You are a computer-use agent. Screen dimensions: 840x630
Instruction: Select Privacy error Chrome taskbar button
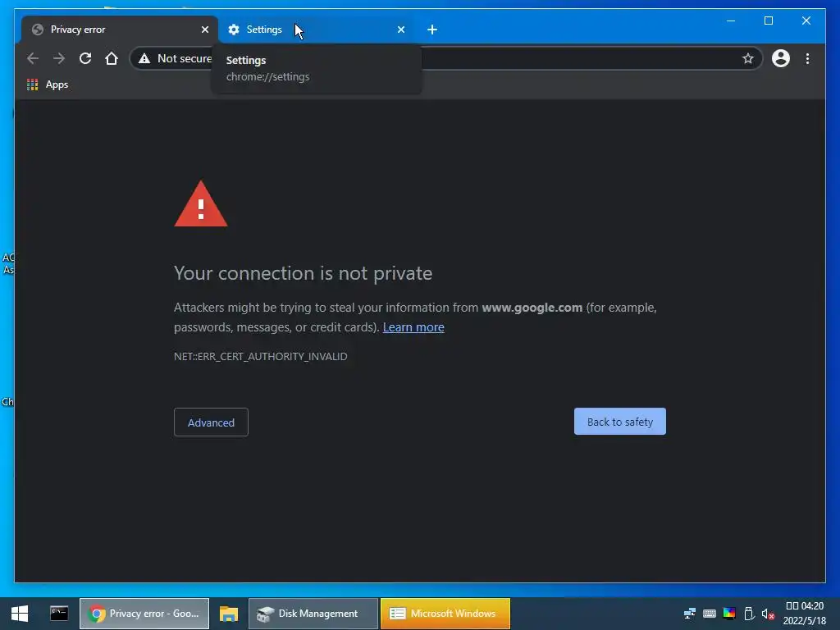[144, 614]
